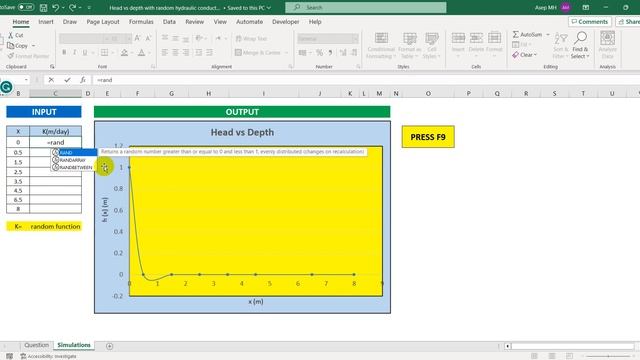
Task: Click in the Search box
Action: [x=365, y=7]
